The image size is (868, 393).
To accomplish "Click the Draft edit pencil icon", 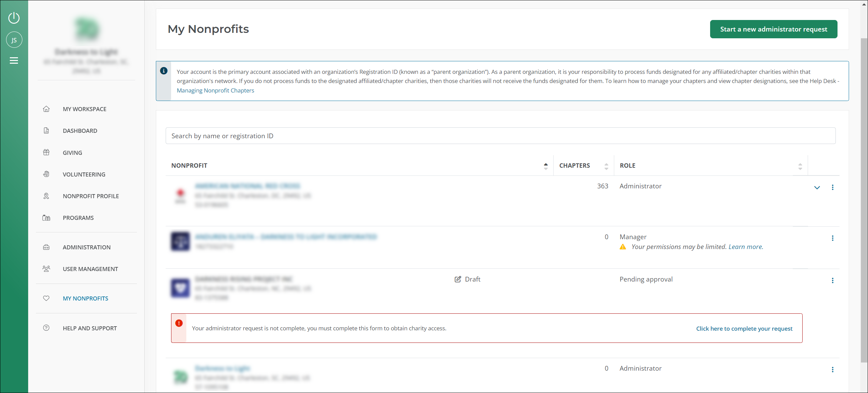I will pos(458,279).
